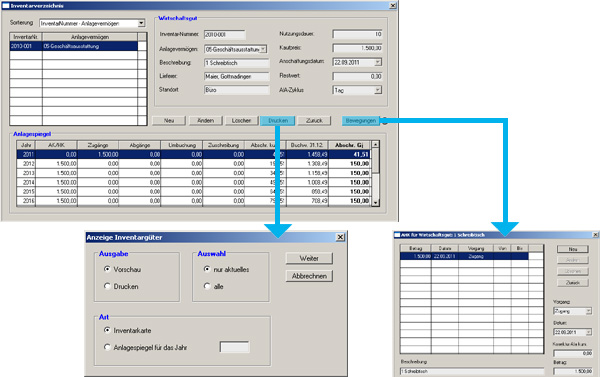Click the AK/HK column header
Image resolution: width=600 pixels, height=377 pixels.
click(56, 145)
